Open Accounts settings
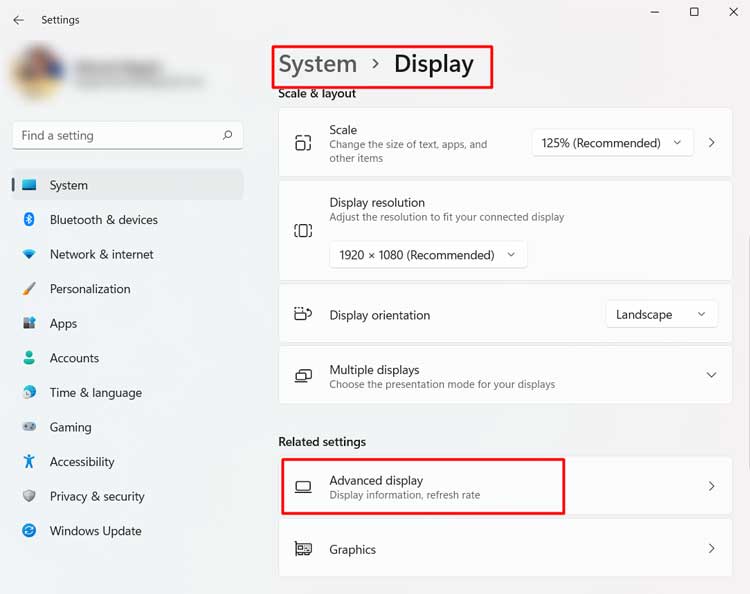 [127, 358]
